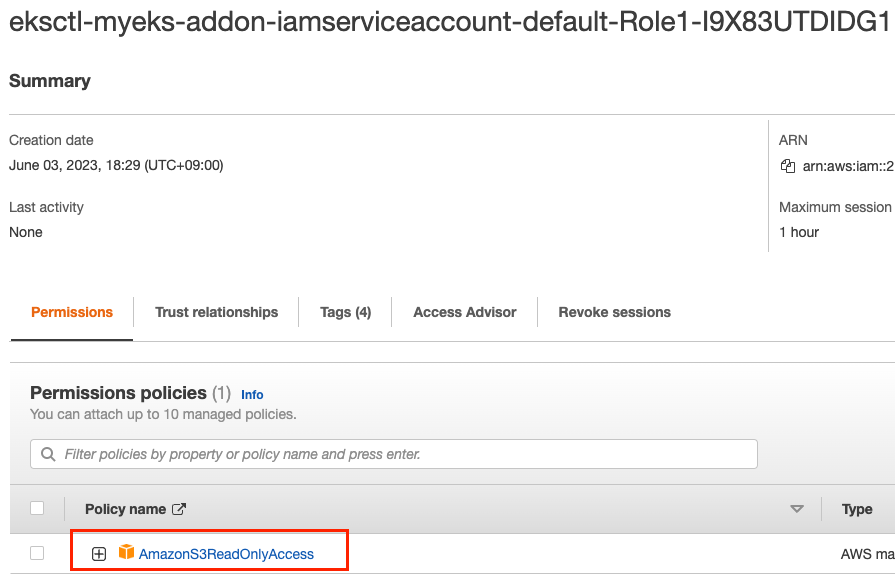Expand the AmazonS3ReadOnlyAccess policy details
The image size is (895, 574).
tap(99, 553)
